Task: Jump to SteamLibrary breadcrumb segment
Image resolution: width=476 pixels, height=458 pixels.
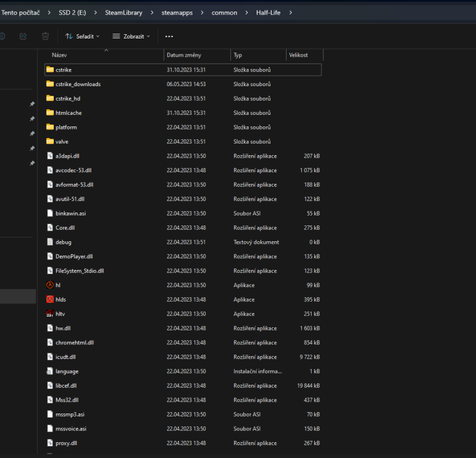Action: click(123, 13)
